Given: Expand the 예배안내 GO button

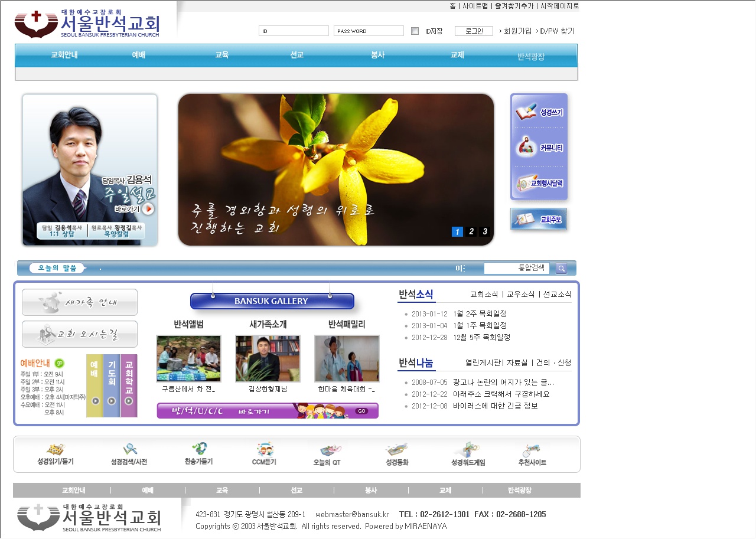Looking at the screenshot, I should [x=60, y=363].
